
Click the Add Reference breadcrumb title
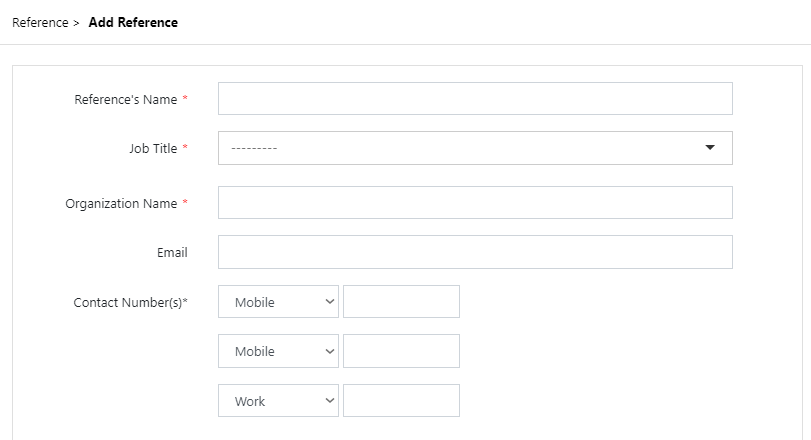point(133,22)
